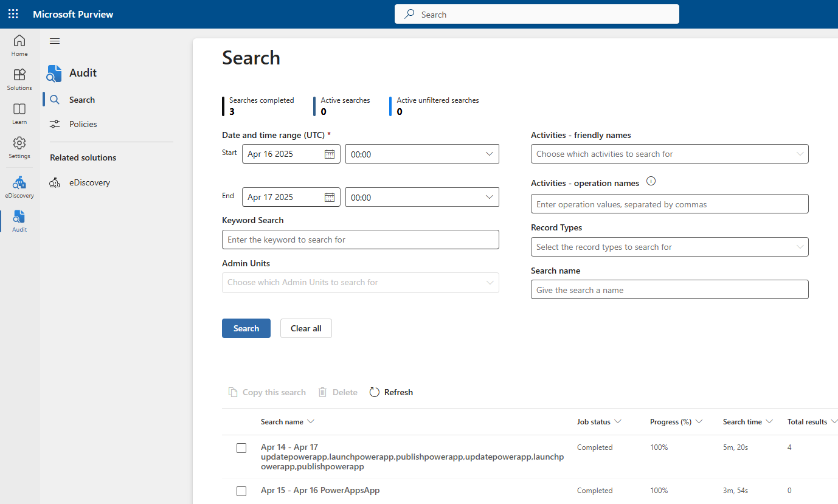Open Settings gear in left rail

(x=19, y=147)
